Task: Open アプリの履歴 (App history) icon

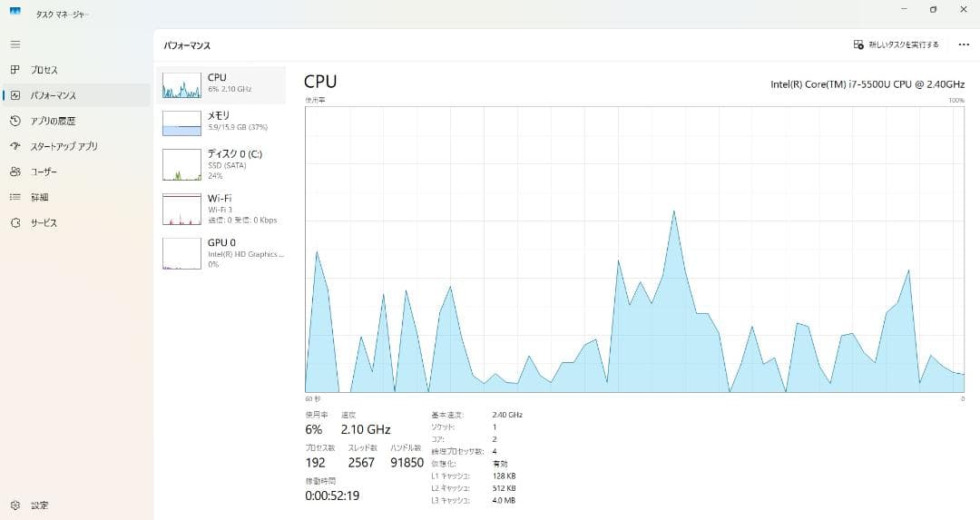Action: tap(15, 121)
